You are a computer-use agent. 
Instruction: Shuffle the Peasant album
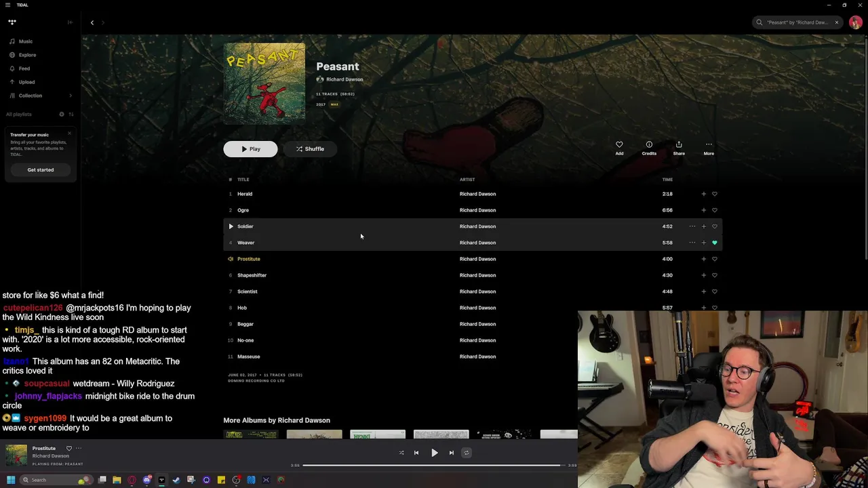pos(309,149)
